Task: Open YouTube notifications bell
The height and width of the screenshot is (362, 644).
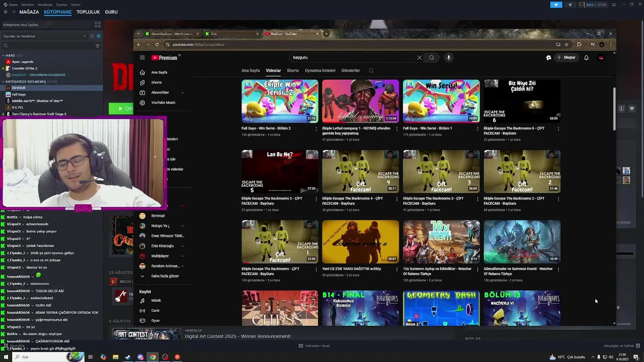Action: coord(586,57)
